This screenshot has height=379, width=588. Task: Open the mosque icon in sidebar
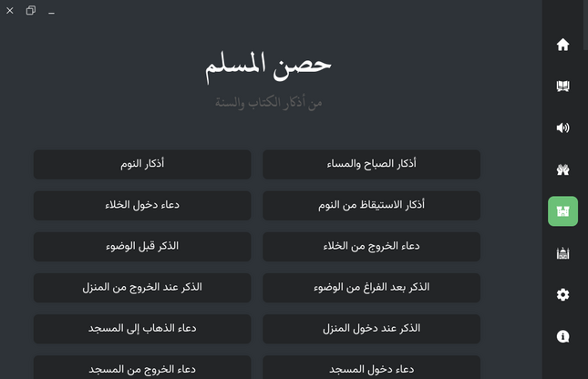tap(562, 253)
